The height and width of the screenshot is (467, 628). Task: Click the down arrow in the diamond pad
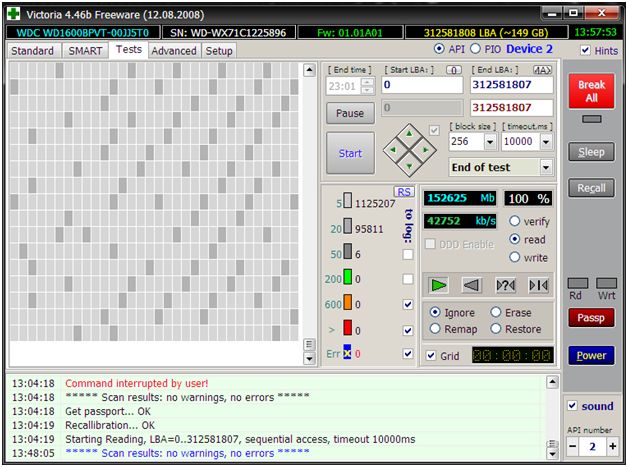point(409,166)
